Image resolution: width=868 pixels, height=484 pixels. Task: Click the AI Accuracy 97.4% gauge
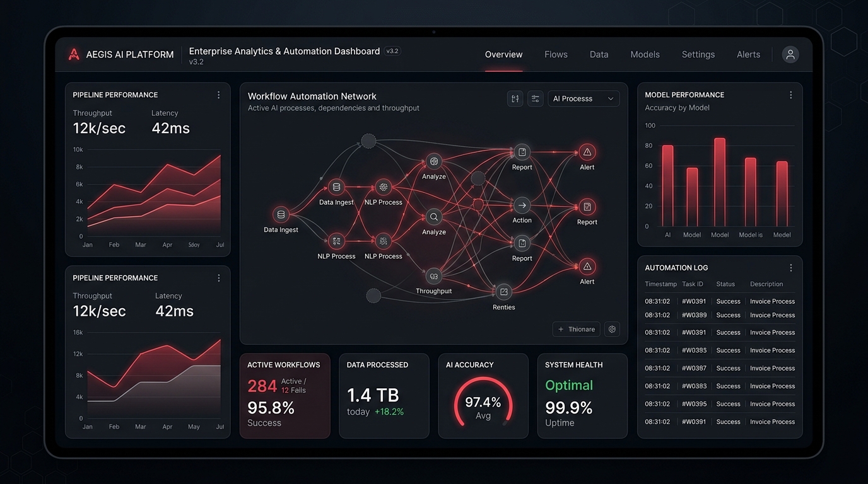pyautogui.click(x=483, y=403)
